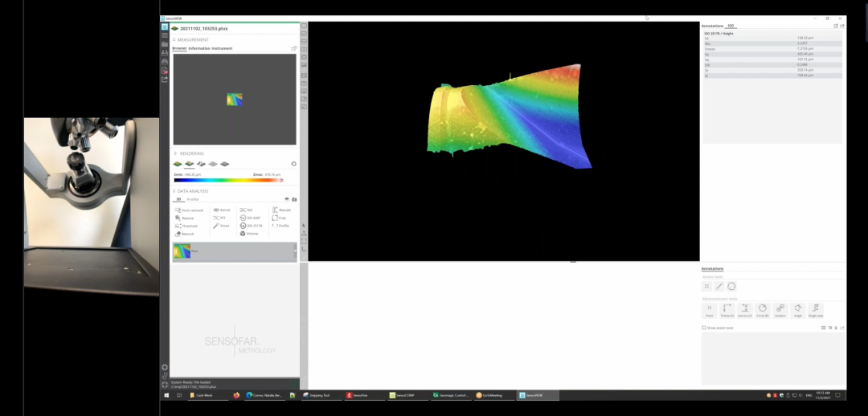Switch to the Information tab

199,48
